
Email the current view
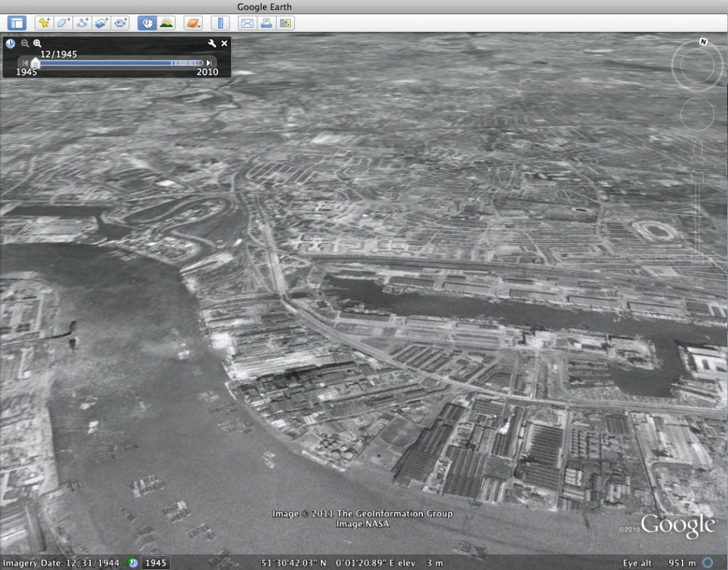pos(247,23)
